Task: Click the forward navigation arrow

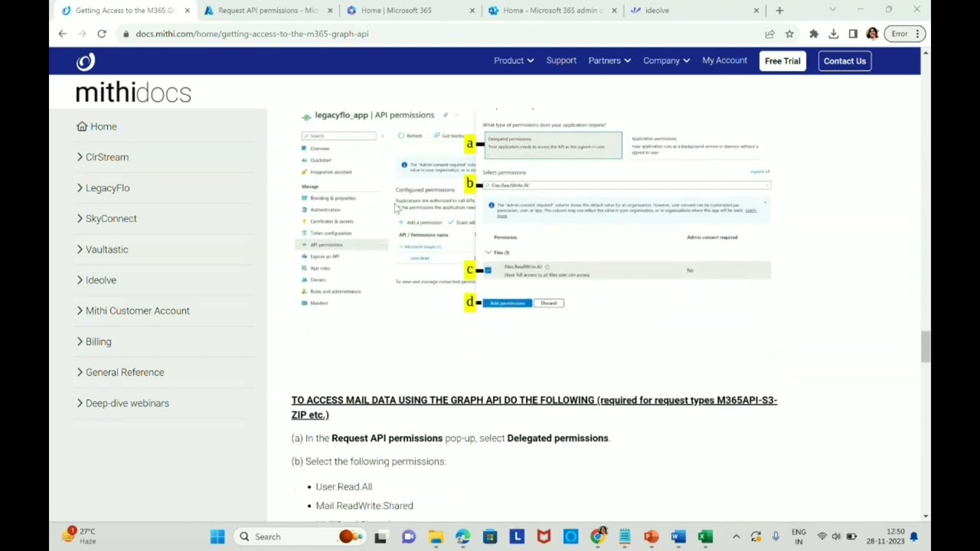Action: pos(82,34)
